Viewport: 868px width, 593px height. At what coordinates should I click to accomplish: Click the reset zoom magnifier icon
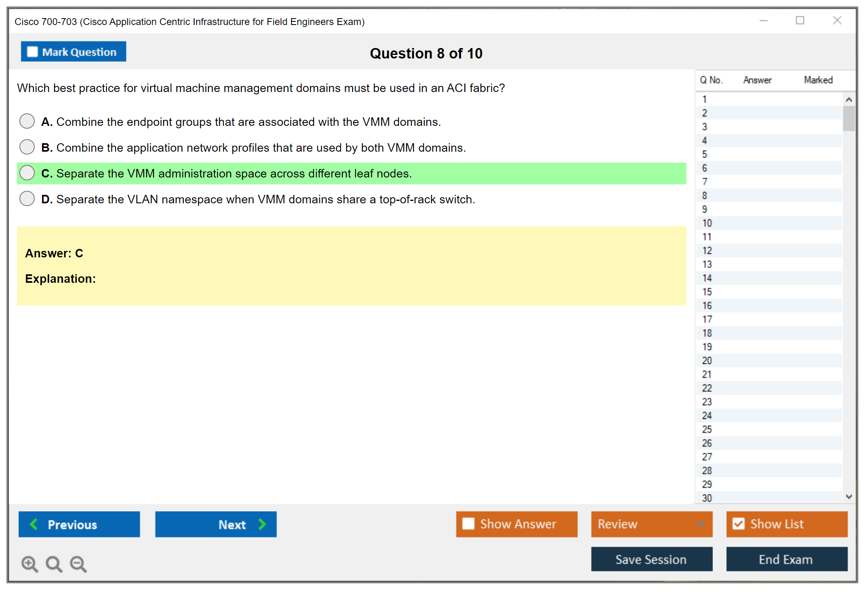tap(54, 564)
